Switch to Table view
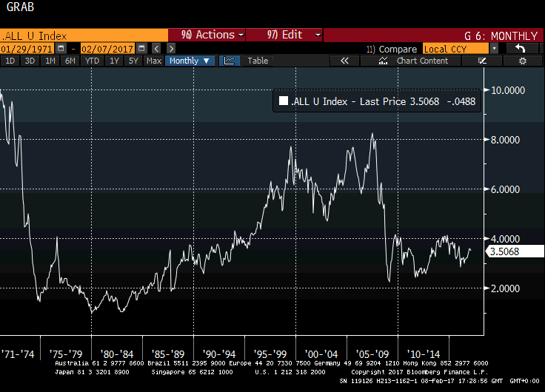 [x=258, y=61]
